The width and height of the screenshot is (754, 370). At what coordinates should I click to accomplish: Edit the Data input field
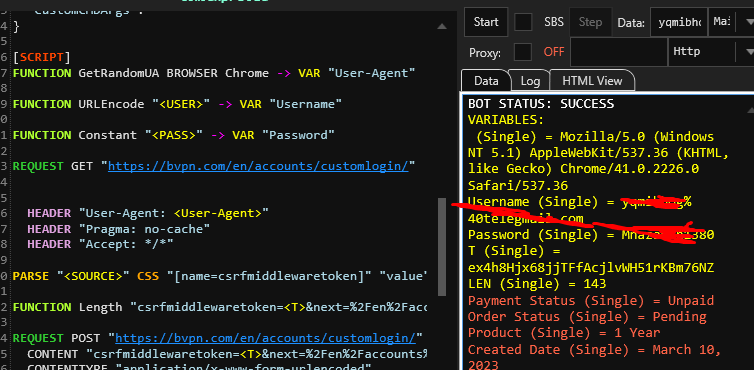679,22
